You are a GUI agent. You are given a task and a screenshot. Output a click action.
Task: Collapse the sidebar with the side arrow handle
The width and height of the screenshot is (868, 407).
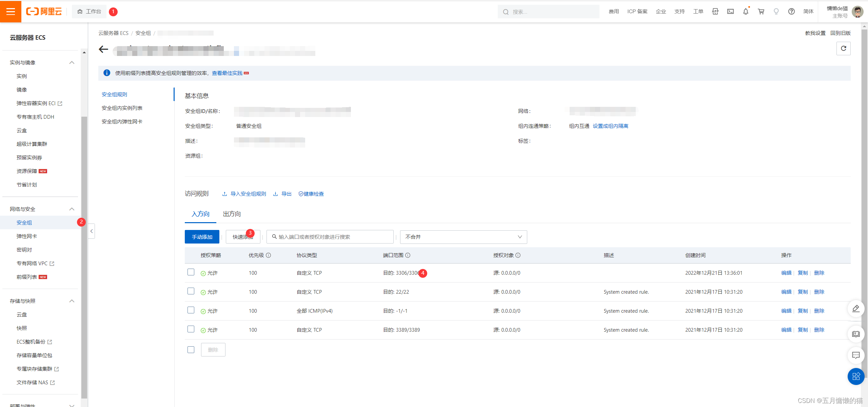click(x=92, y=231)
